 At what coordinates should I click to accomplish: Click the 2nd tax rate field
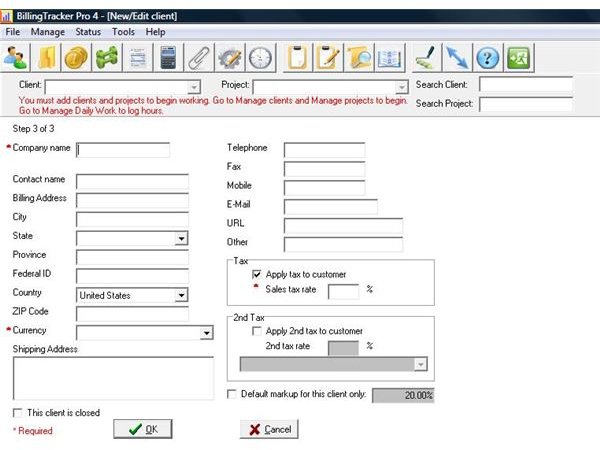point(344,348)
